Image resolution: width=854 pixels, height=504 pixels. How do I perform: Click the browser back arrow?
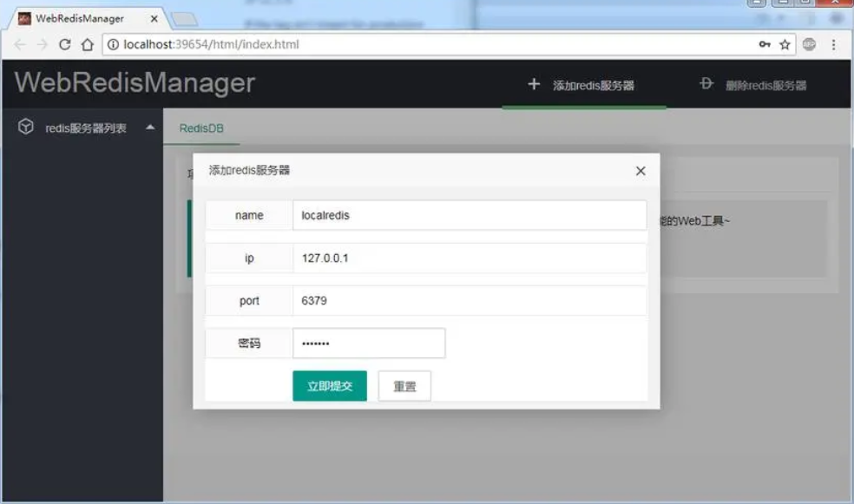click(20, 44)
